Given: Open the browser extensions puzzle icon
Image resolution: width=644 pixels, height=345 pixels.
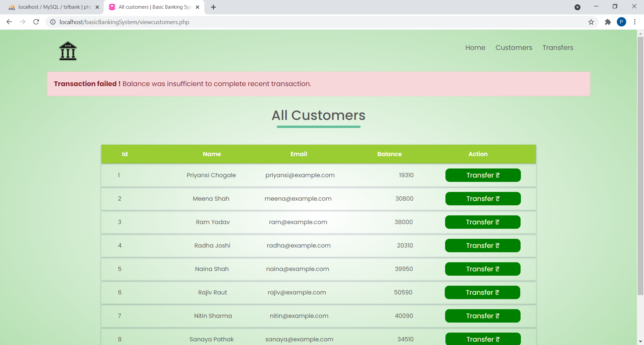Looking at the screenshot, I should [608, 22].
